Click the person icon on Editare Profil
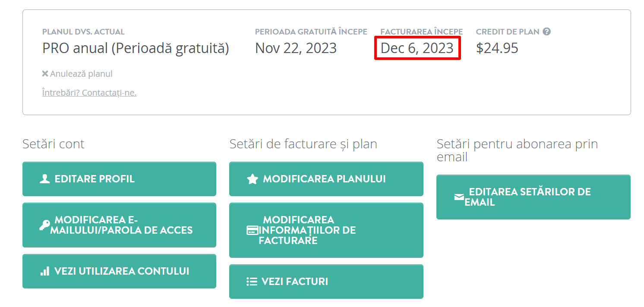The height and width of the screenshot is (307, 644). [x=45, y=179]
